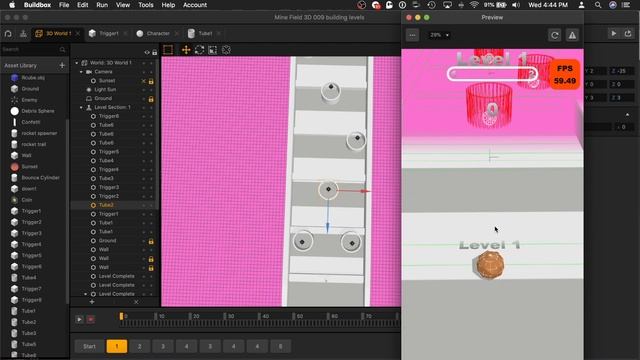Click the red X-axis gizmo arrow
The height and width of the screenshot is (360, 640).
(364, 191)
